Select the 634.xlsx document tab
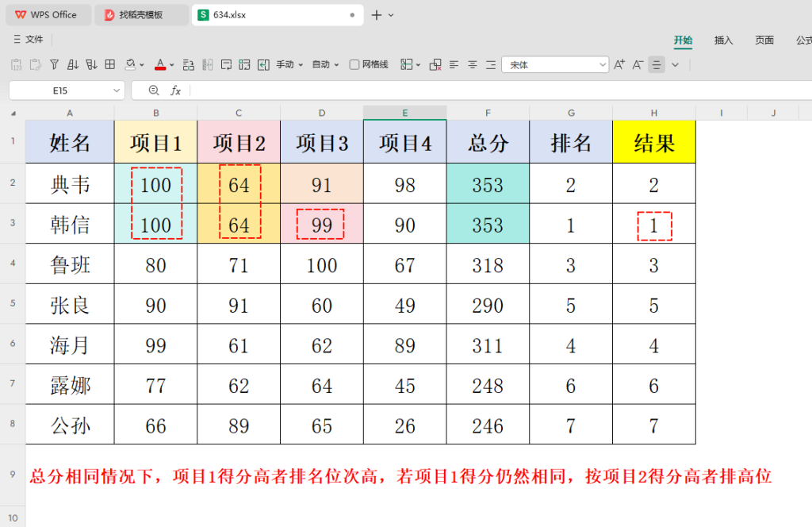This screenshot has width=812, height=527. click(277, 15)
